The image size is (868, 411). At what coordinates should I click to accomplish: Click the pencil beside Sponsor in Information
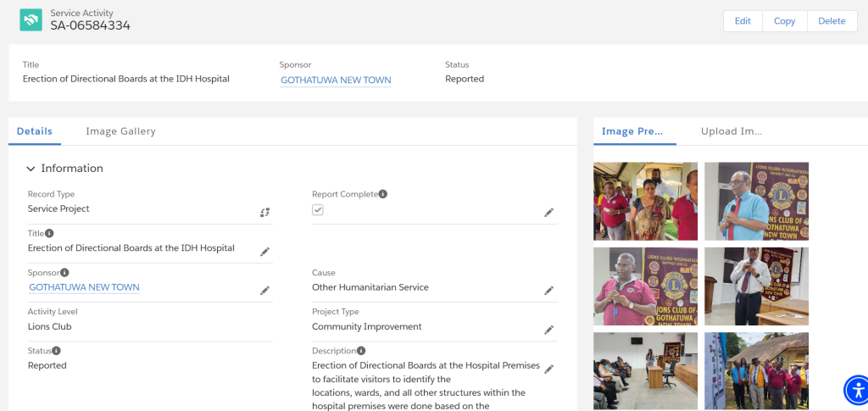tap(265, 291)
